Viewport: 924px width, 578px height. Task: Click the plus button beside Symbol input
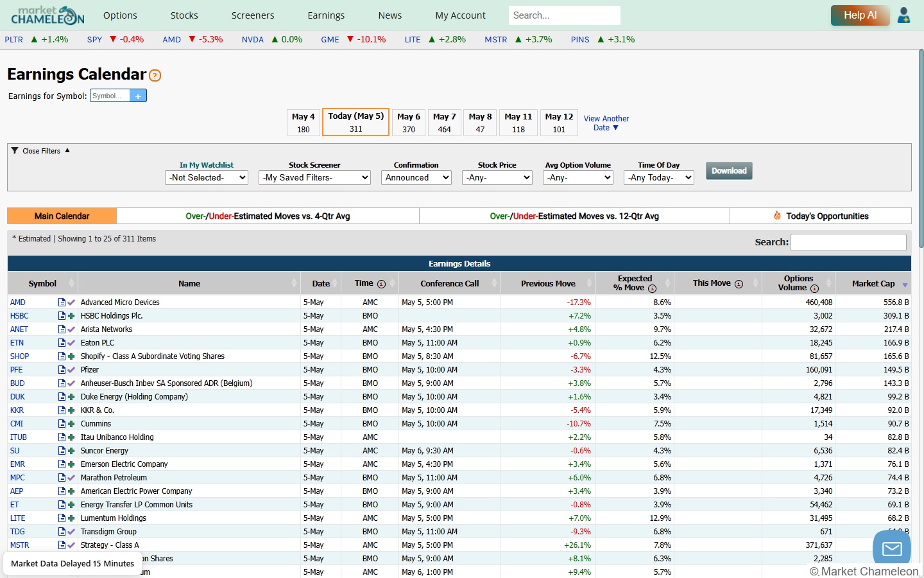point(138,96)
